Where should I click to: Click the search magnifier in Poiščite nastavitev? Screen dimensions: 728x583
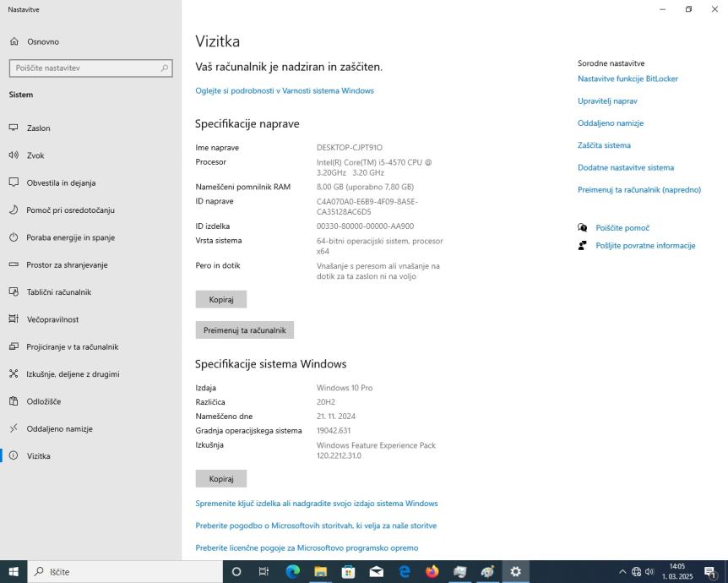[x=165, y=68]
